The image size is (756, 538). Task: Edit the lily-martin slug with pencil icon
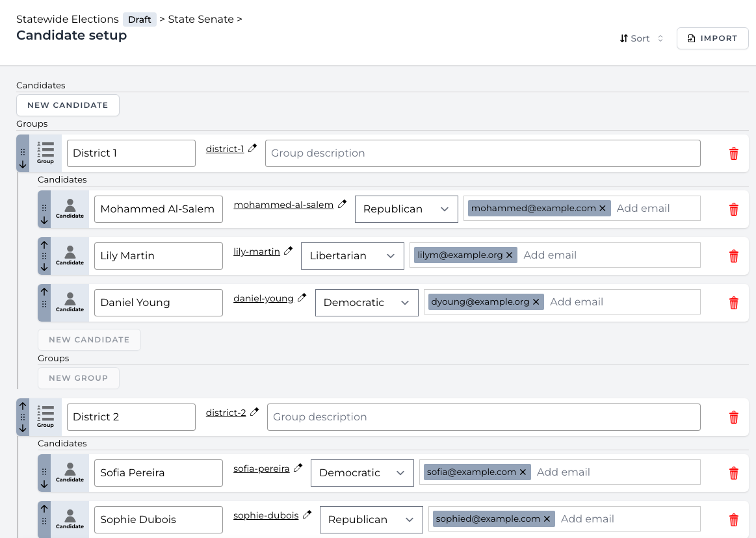tap(289, 251)
